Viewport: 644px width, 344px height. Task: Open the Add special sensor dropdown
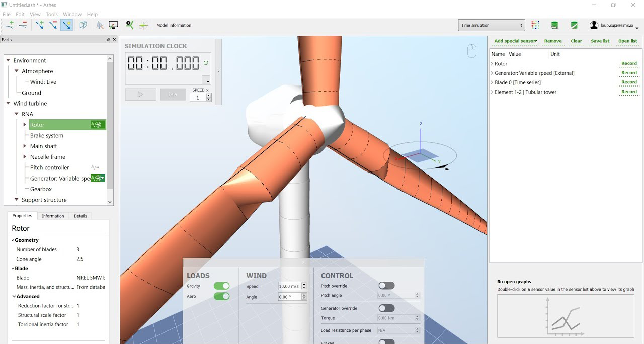point(516,41)
